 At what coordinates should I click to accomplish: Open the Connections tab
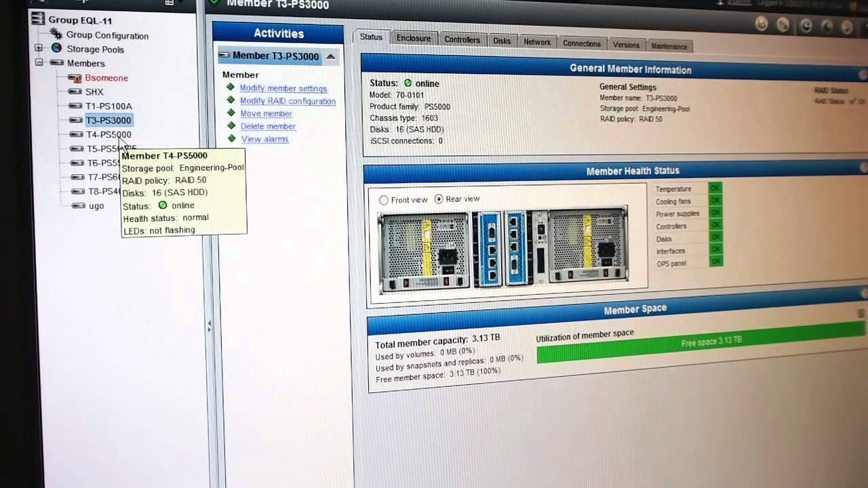click(582, 43)
